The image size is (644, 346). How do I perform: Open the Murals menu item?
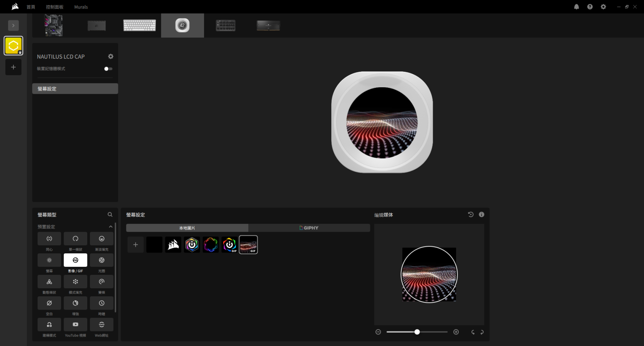pyautogui.click(x=81, y=7)
